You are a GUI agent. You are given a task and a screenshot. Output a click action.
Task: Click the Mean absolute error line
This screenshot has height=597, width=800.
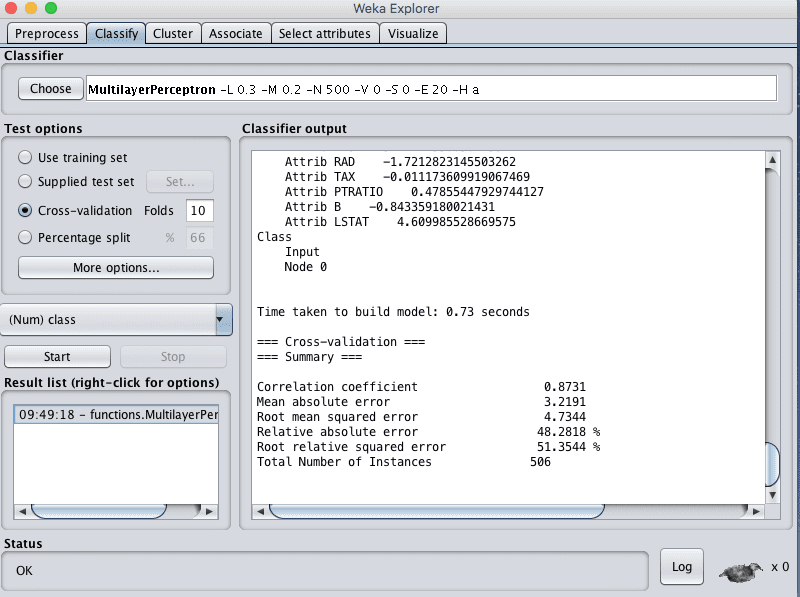point(421,402)
